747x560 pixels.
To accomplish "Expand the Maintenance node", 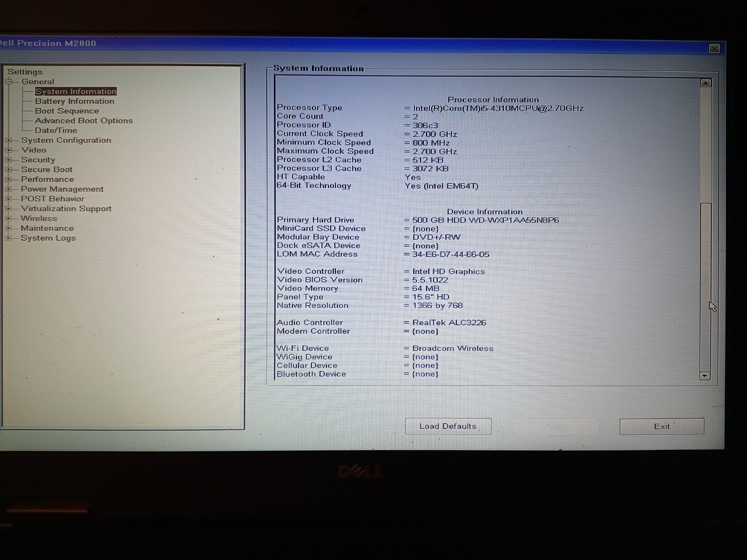I will pyautogui.click(x=8, y=228).
